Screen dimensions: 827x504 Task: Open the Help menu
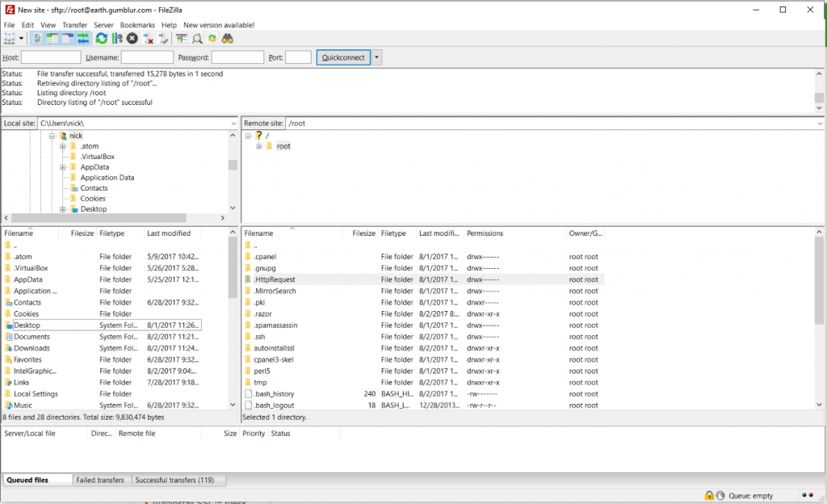(x=169, y=25)
